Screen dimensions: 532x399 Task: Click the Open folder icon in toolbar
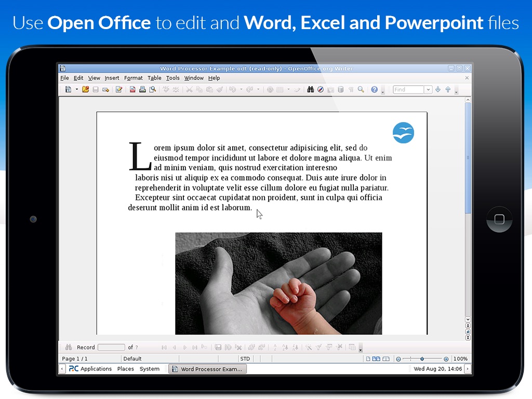[x=86, y=89]
